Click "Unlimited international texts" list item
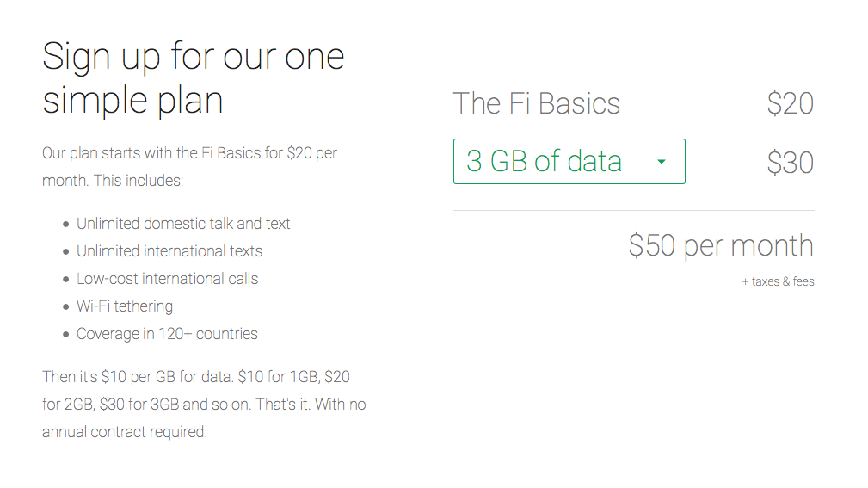This screenshot has height=488, width=868. tap(169, 251)
